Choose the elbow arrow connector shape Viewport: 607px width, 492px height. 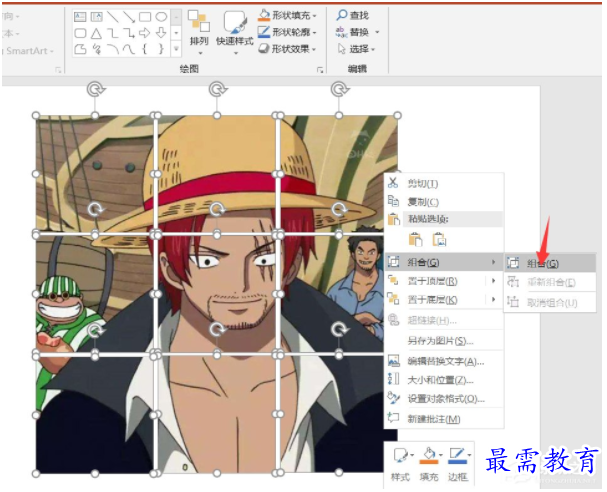pos(129,33)
